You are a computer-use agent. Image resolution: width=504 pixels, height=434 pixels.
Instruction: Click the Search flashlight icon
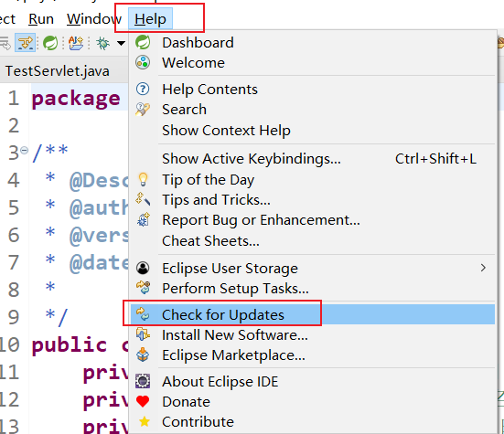click(x=143, y=110)
